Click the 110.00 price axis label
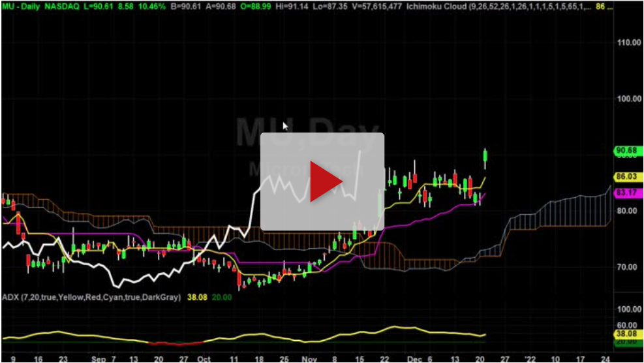Viewport: 644px width, 363px height. point(627,42)
